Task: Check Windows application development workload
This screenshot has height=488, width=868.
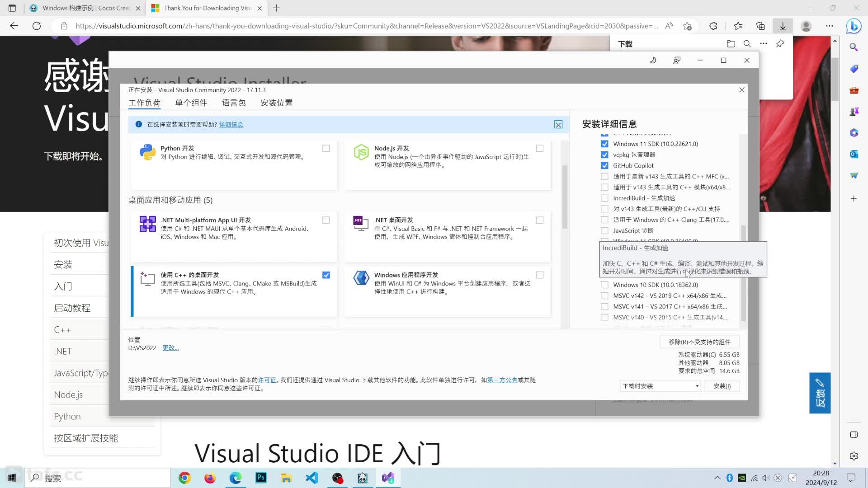Action: 539,275
